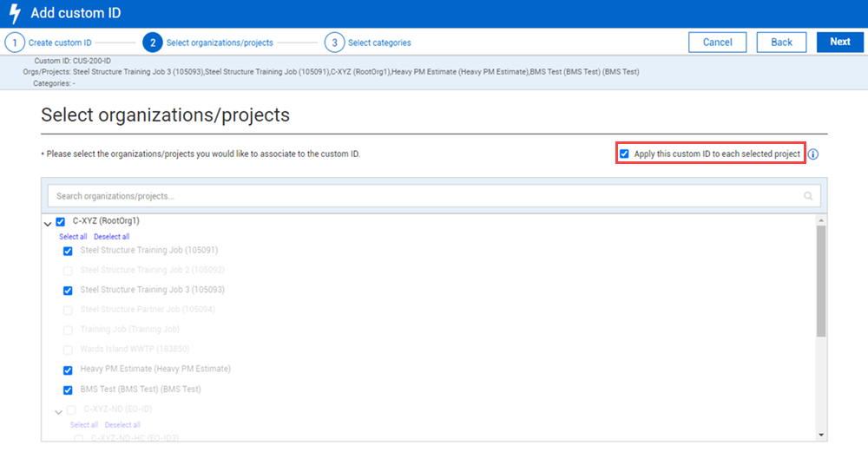Click Deselect all under C-XYZ (RootOrg1)
Viewport: 868px width, 465px height.
tap(111, 237)
